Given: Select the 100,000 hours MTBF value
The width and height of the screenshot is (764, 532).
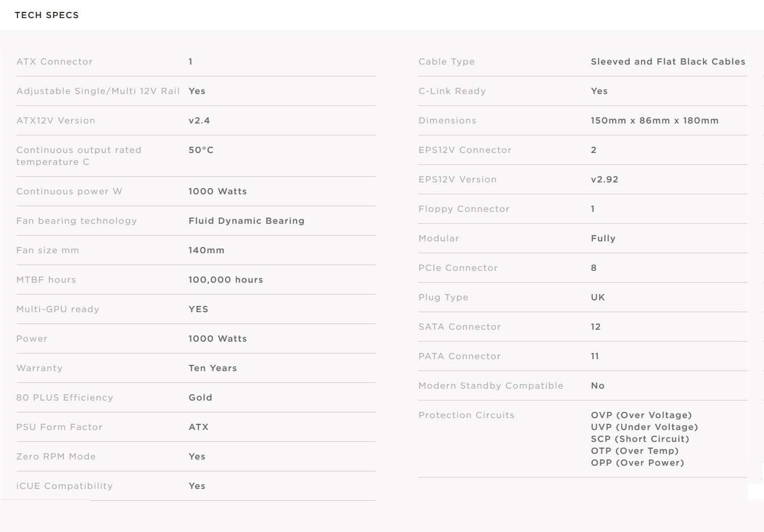Looking at the screenshot, I should (x=226, y=280).
